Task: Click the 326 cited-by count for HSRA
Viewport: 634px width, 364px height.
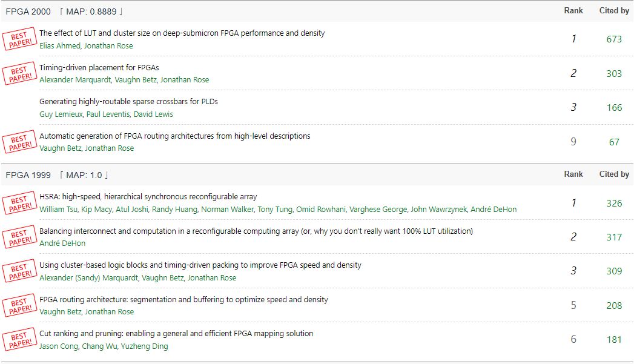Action: (614, 203)
